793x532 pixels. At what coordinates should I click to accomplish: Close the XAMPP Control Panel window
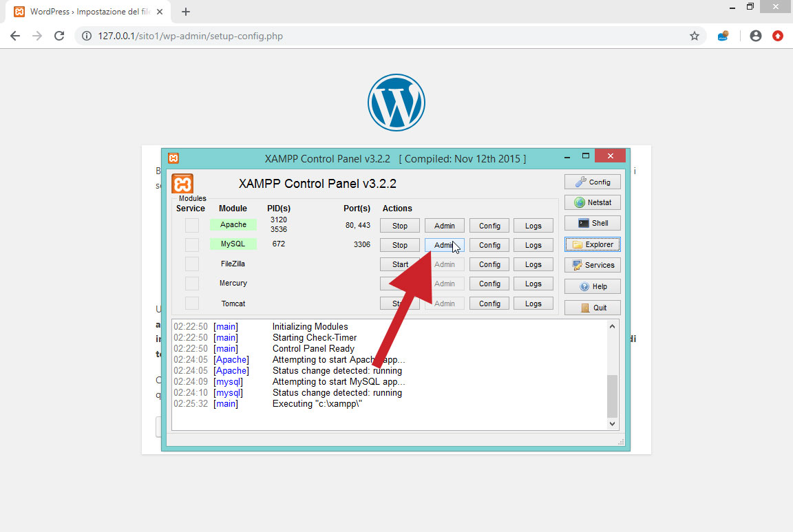coord(611,156)
